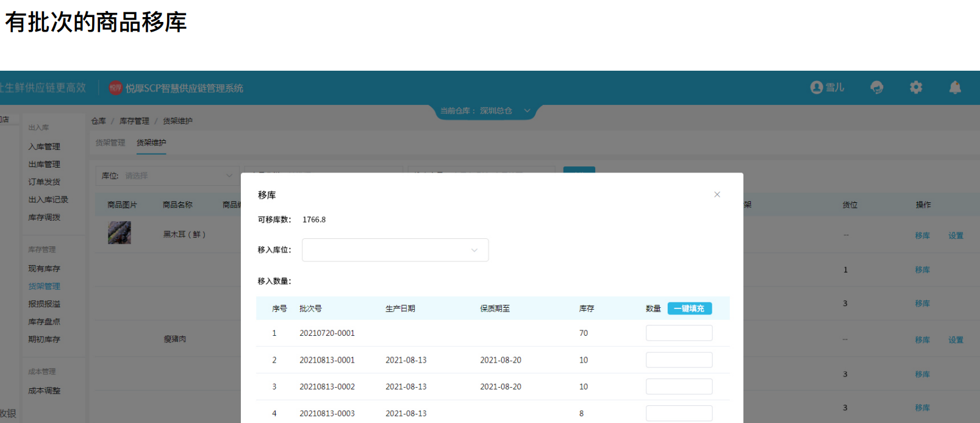
Task: Open the 移入库位 dropdown
Action: pos(395,250)
